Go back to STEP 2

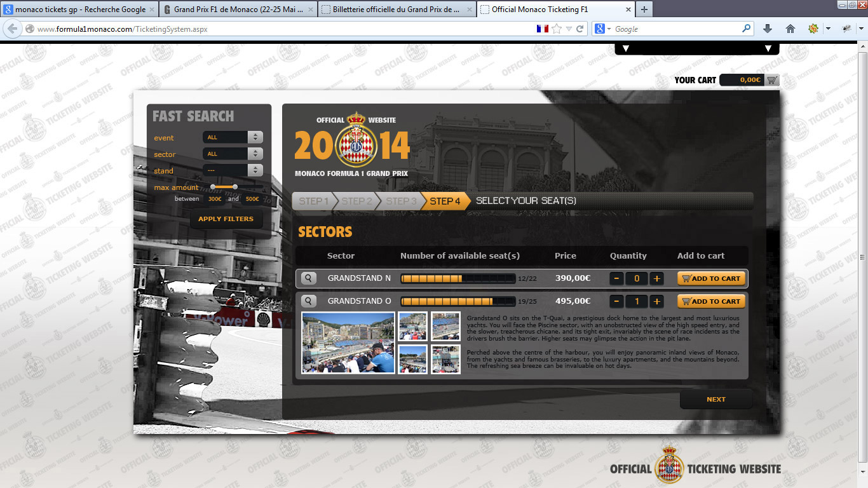(x=356, y=201)
